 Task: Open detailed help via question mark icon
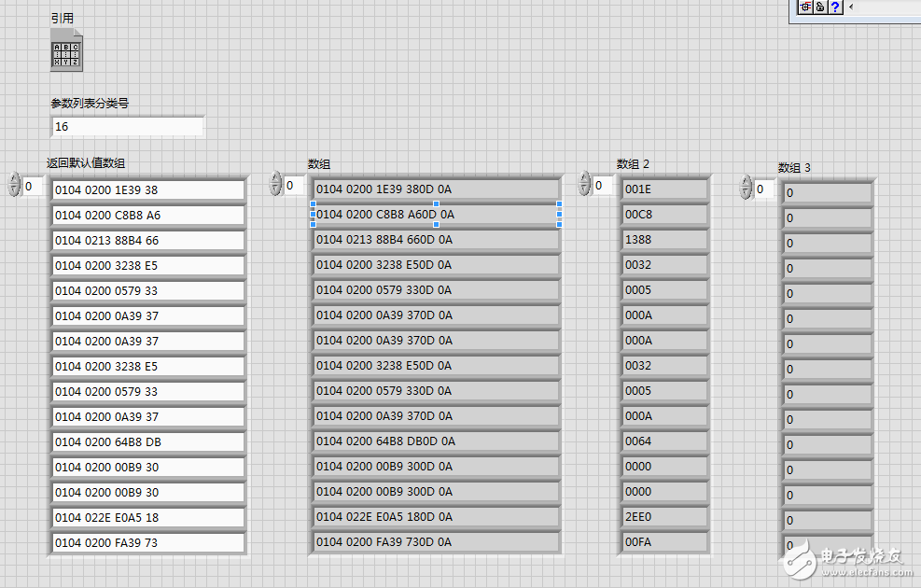(834, 7)
